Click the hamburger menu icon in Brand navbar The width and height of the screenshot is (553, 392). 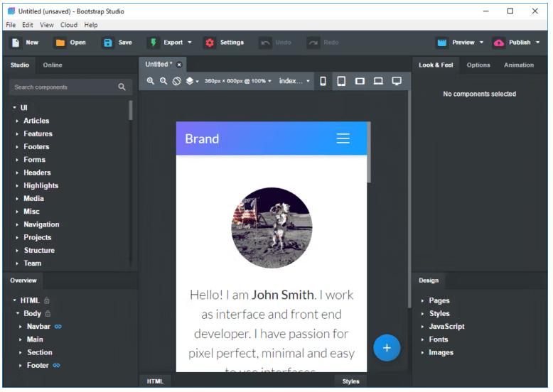pyautogui.click(x=343, y=138)
